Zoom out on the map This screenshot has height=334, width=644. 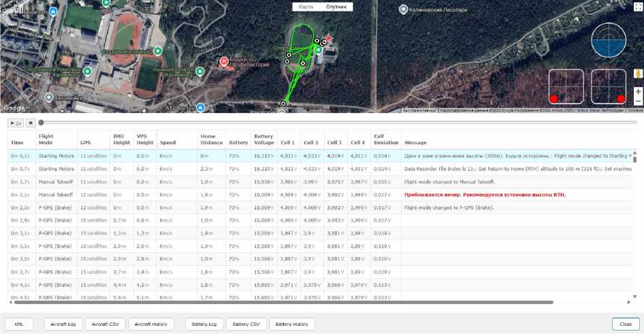pos(638,103)
